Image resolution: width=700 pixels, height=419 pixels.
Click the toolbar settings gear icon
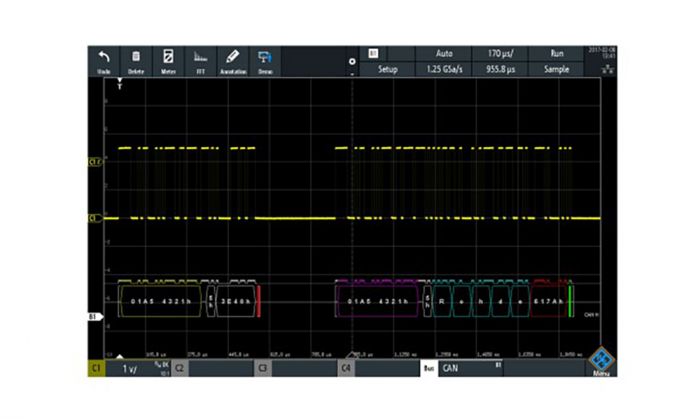point(351,62)
